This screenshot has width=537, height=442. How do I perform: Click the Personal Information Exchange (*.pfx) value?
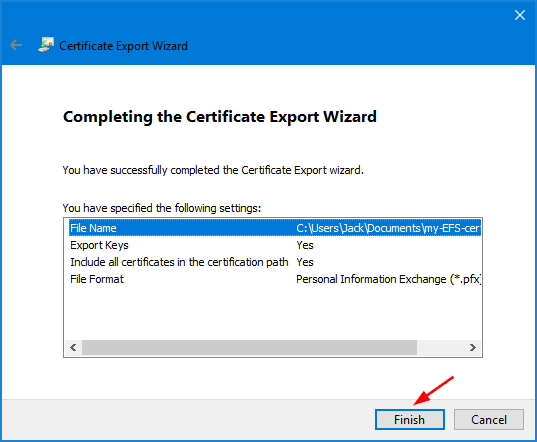pyautogui.click(x=389, y=279)
